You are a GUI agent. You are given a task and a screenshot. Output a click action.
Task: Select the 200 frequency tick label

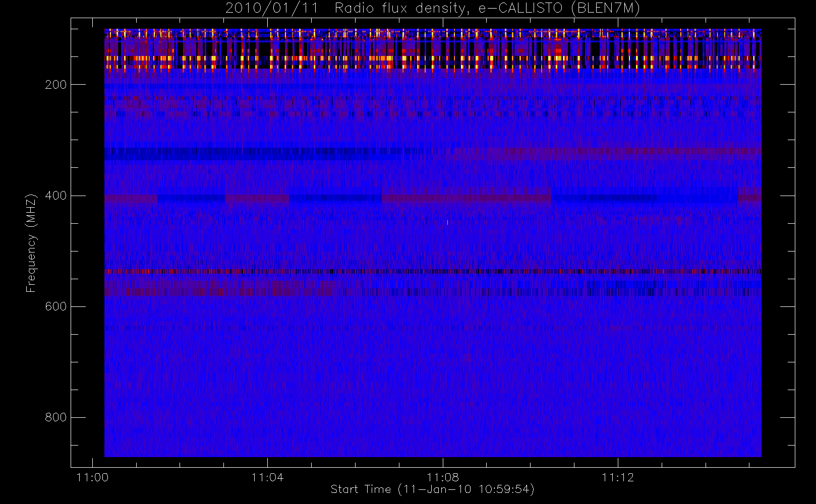tap(56, 85)
